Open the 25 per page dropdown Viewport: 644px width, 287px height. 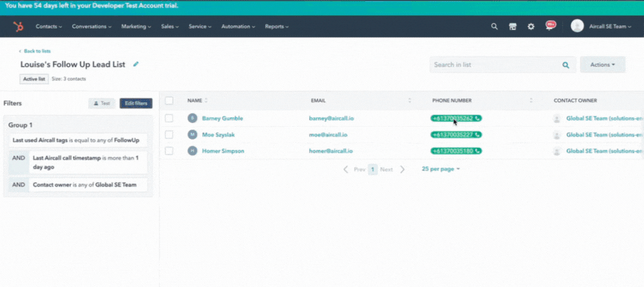coord(441,169)
